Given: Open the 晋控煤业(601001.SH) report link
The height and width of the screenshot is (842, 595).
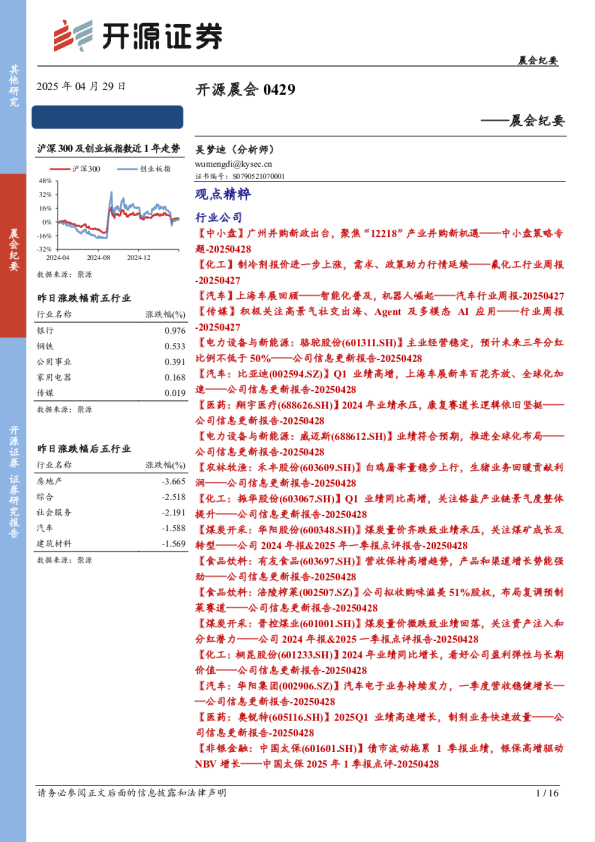Looking at the screenshot, I should (x=379, y=630).
